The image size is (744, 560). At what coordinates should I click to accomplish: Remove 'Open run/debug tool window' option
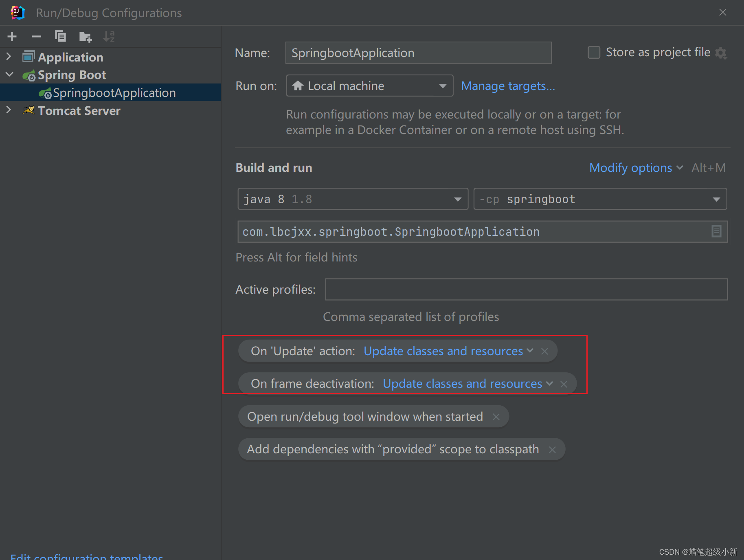coord(496,417)
